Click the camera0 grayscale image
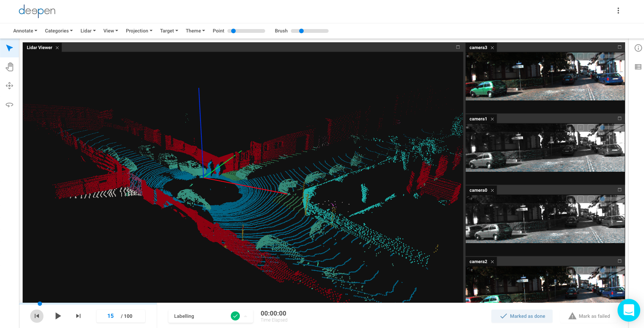Viewport: 644px width, 328px height. pyautogui.click(x=545, y=219)
